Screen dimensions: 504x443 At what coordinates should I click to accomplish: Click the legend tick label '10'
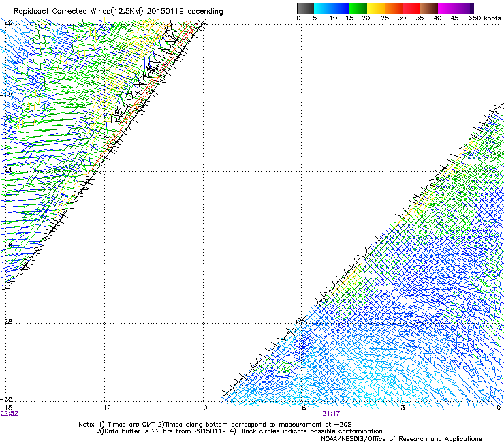click(333, 18)
